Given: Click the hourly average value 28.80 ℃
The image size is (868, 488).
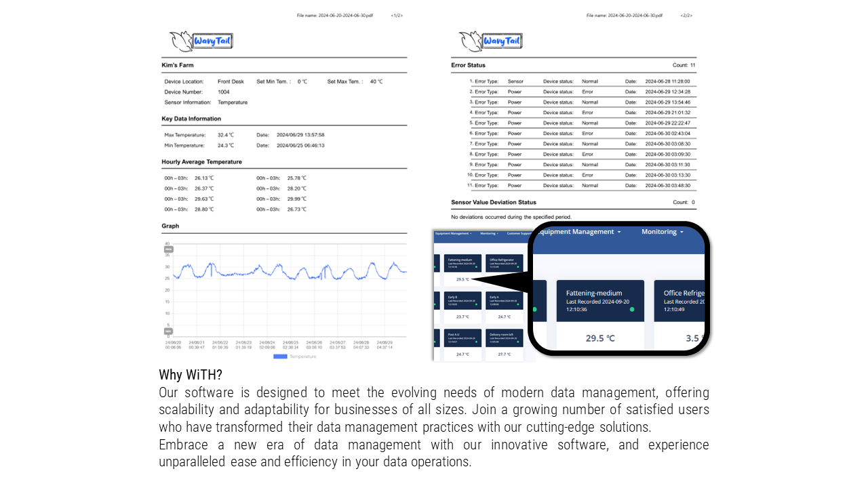Looking at the screenshot, I should 204,209.
